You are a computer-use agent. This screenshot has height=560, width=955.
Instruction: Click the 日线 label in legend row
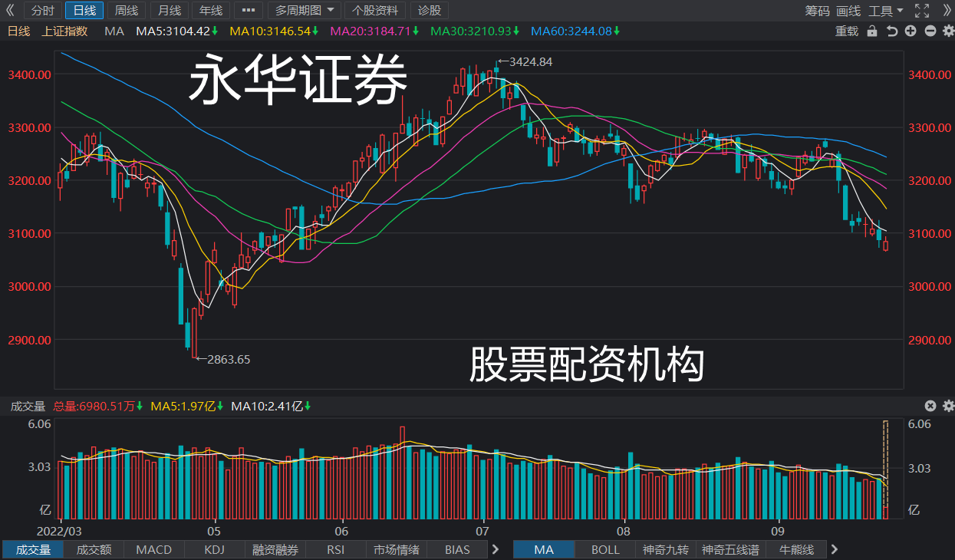click(18, 31)
